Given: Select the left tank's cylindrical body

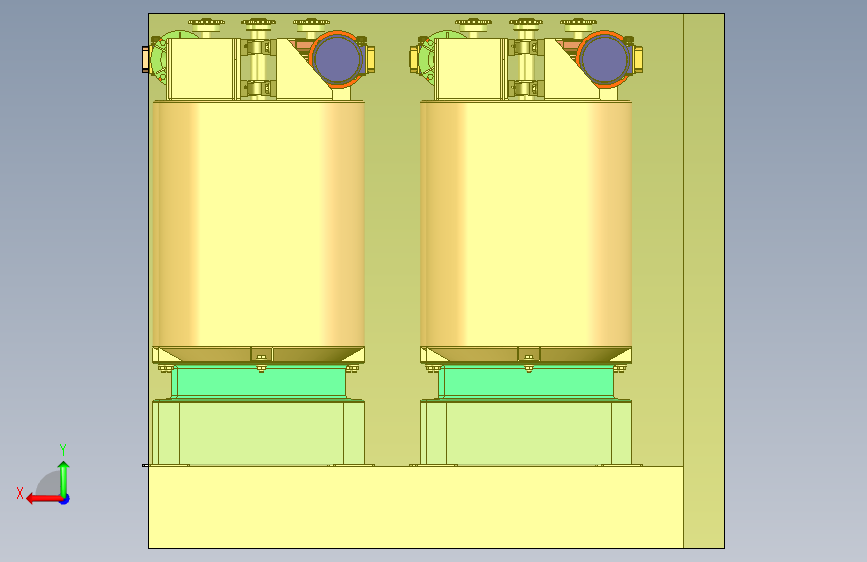Looking at the screenshot, I should 258,224.
